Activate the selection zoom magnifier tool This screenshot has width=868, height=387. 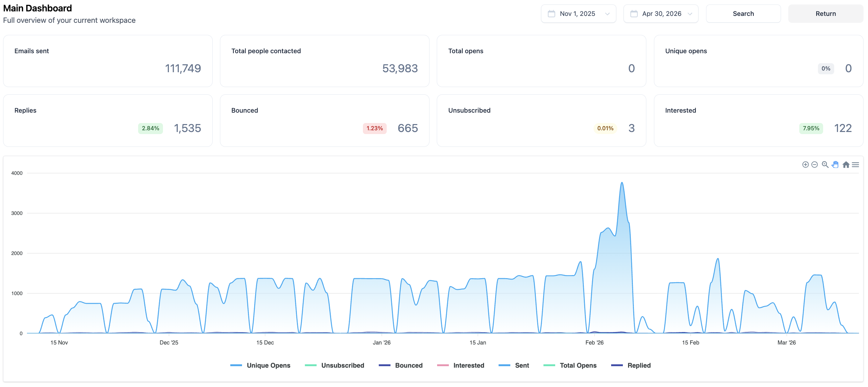coord(825,164)
